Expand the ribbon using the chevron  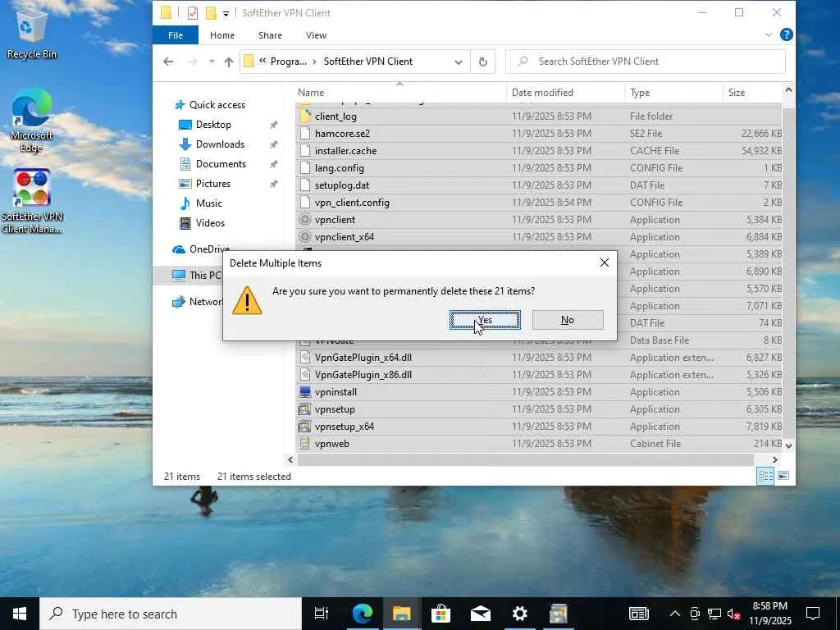[x=768, y=34]
